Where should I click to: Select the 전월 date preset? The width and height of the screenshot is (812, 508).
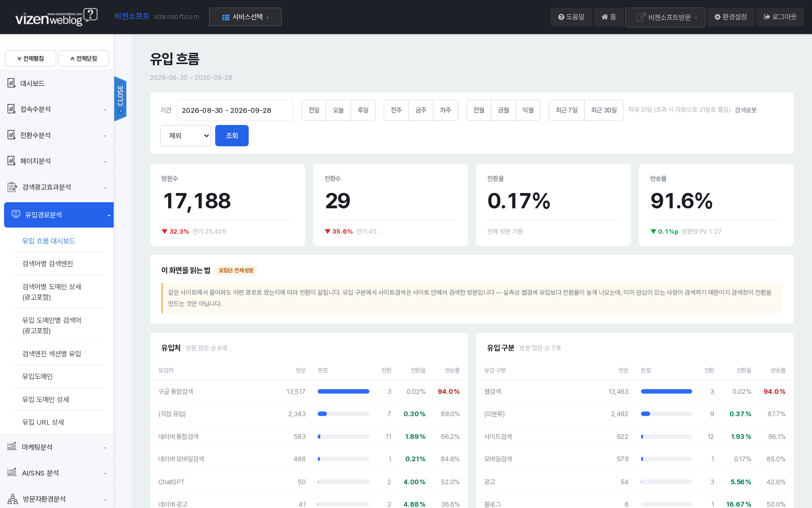(479, 110)
